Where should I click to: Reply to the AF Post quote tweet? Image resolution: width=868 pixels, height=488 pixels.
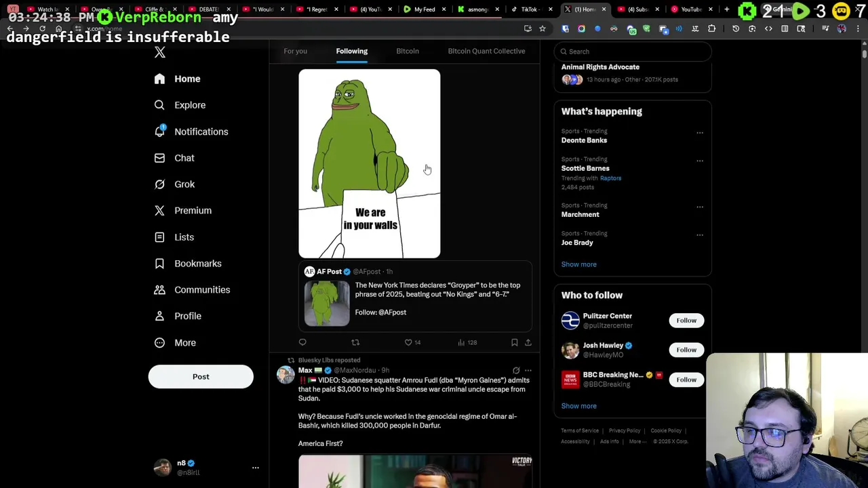302,343
